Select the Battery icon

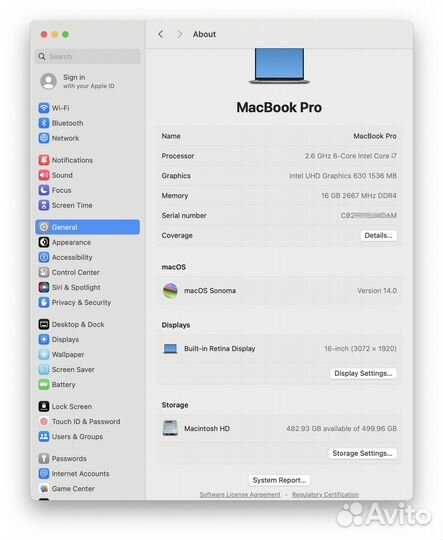[x=44, y=385]
